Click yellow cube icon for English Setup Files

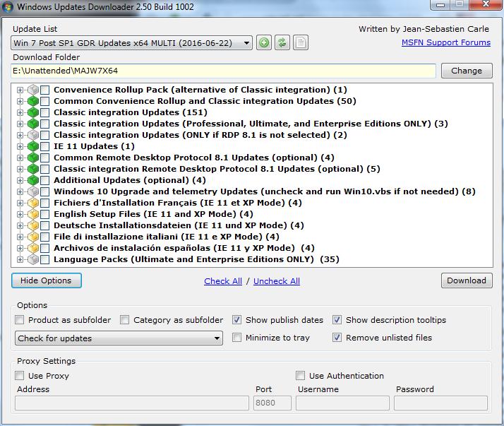click(33, 214)
